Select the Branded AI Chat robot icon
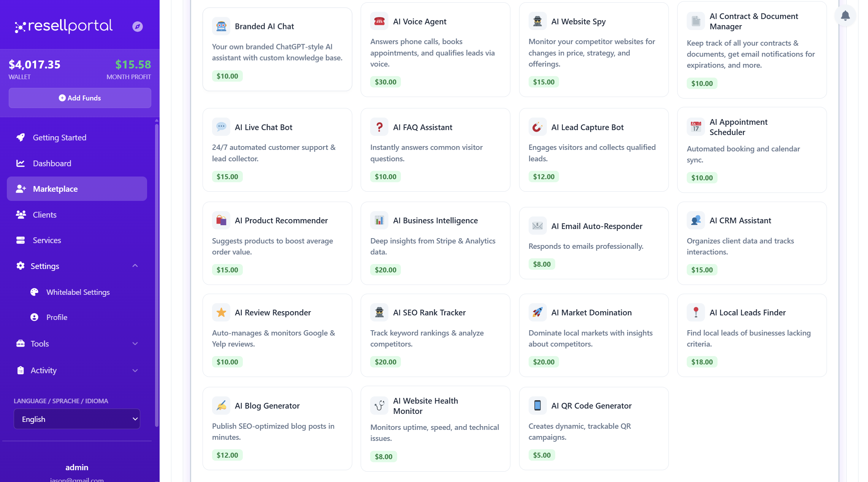 pos(221,25)
